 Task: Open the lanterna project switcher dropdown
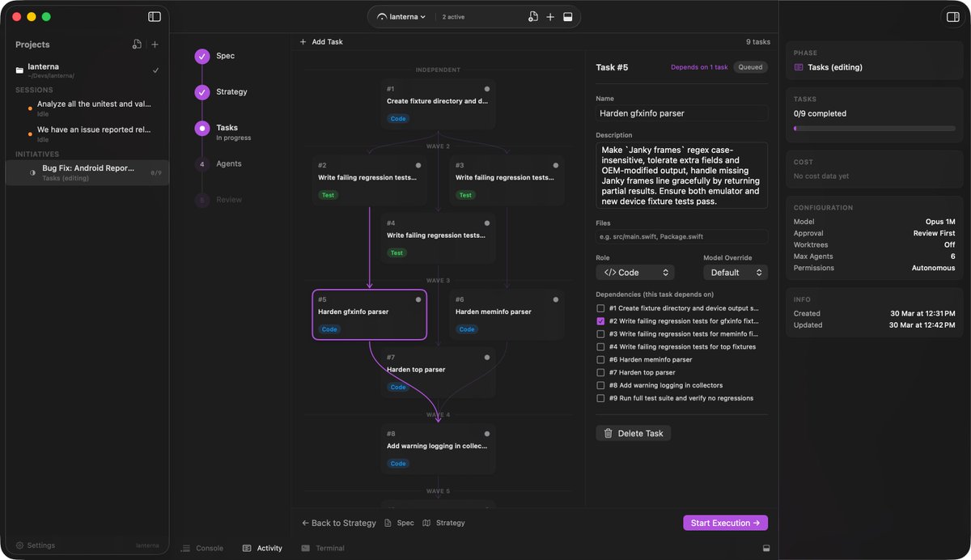(401, 16)
